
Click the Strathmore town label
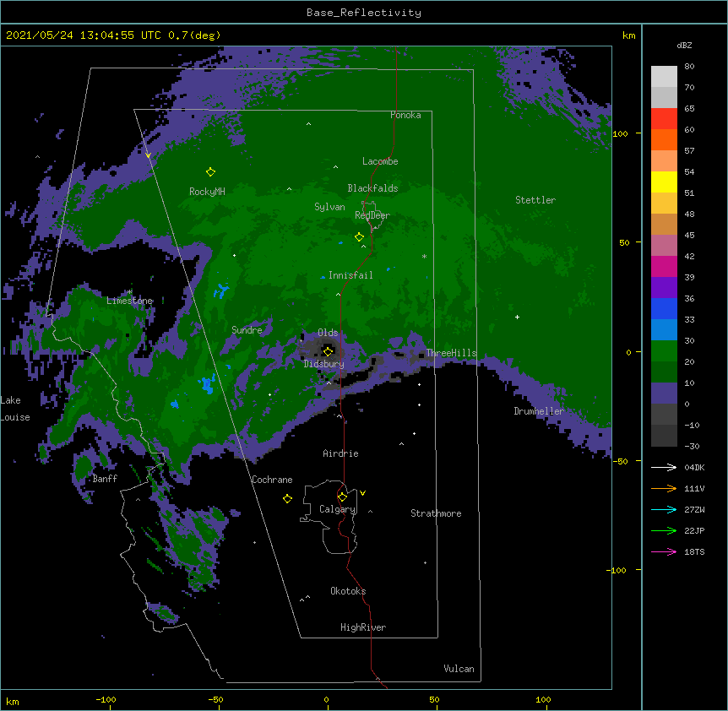coord(436,513)
